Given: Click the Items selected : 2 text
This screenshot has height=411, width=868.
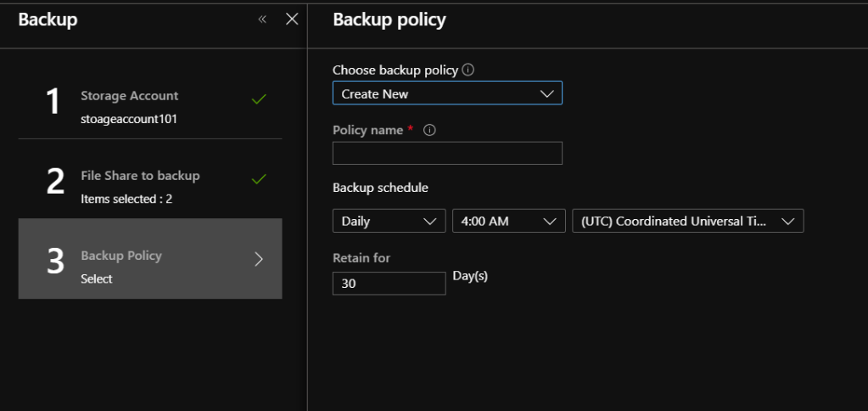Looking at the screenshot, I should pyautogui.click(x=126, y=199).
